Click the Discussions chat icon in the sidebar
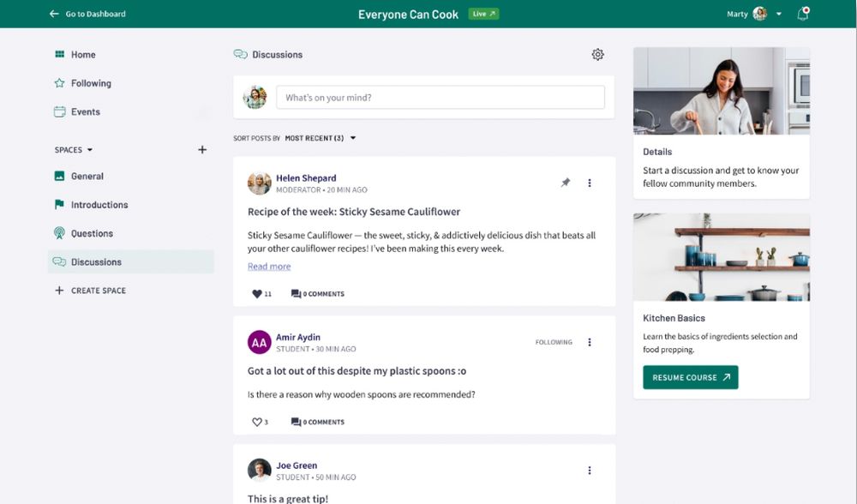 [x=59, y=261]
